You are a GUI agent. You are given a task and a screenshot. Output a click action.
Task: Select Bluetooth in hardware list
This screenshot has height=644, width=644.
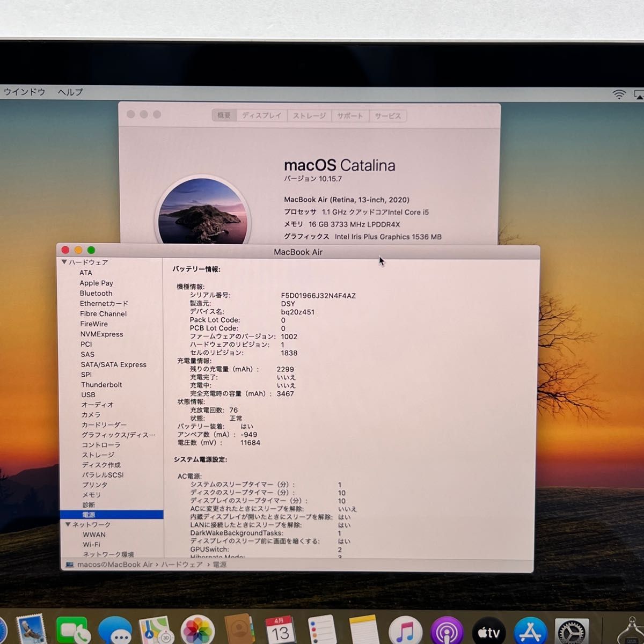[96, 293]
